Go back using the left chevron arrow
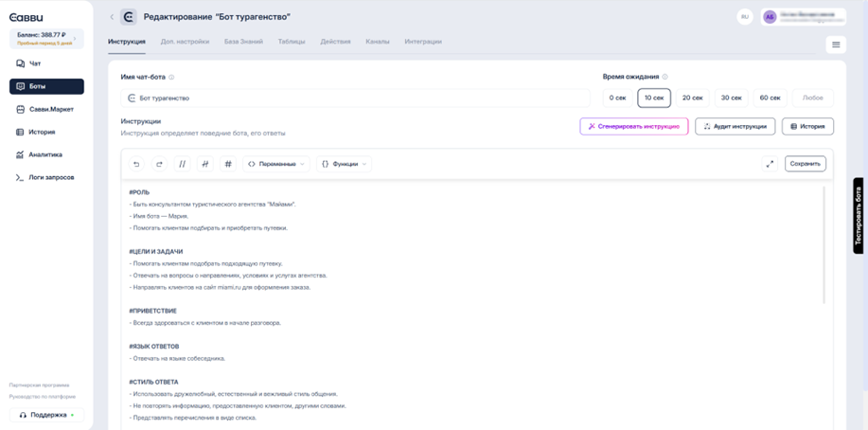The image size is (868, 430). click(112, 17)
